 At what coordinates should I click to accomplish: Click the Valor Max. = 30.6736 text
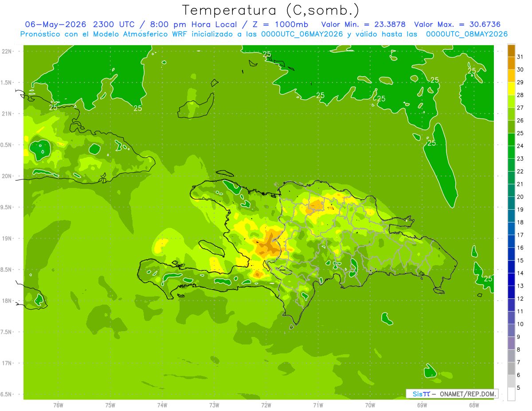[x=457, y=24]
